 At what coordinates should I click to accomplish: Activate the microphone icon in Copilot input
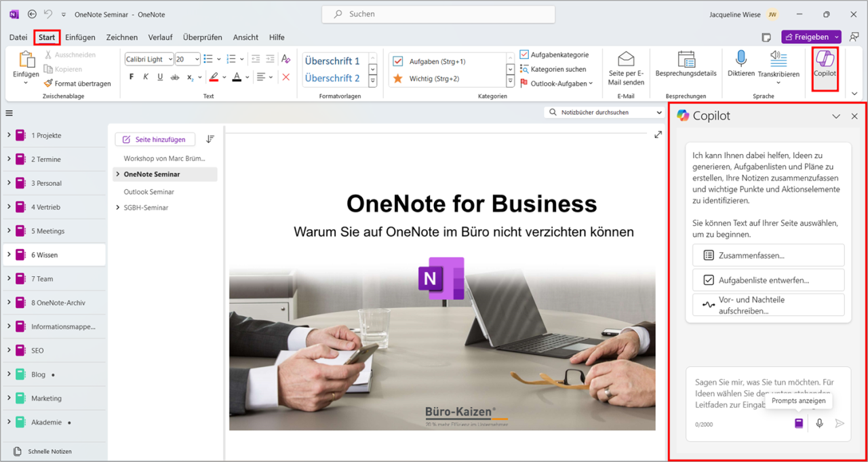819,423
